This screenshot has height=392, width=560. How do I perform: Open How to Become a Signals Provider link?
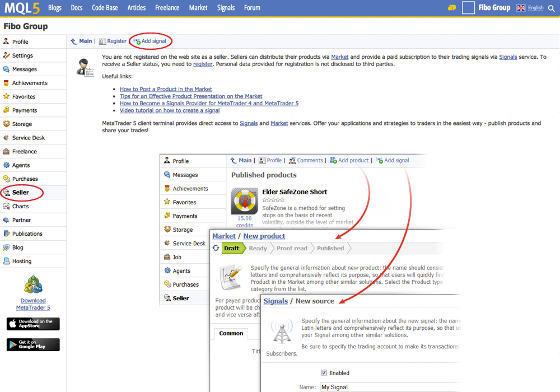click(209, 103)
